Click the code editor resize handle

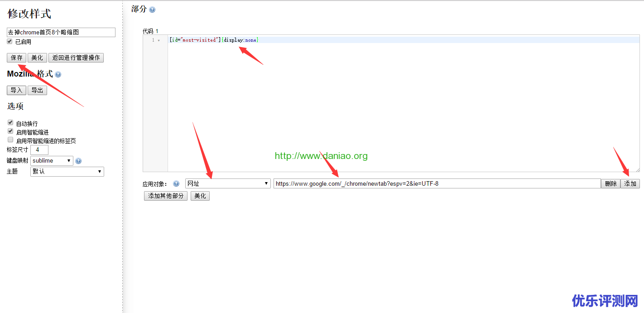(638, 170)
